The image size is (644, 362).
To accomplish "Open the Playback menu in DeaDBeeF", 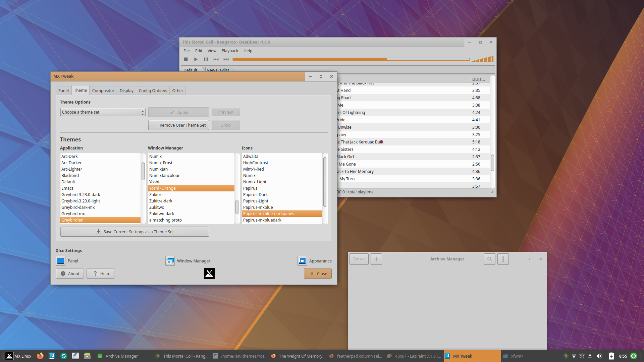I will (x=230, y=51).
